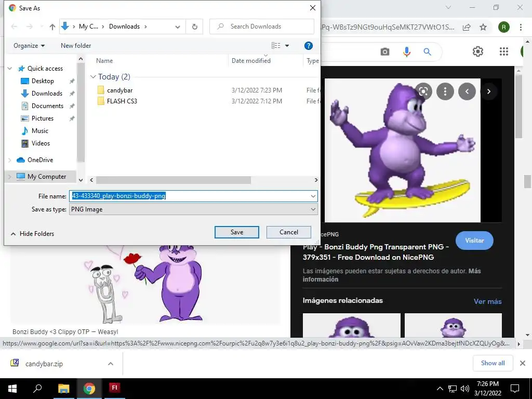Viewport: 532px width, 399px height.
Task: Sort by Date modified column header
Action: click(251, 61)
